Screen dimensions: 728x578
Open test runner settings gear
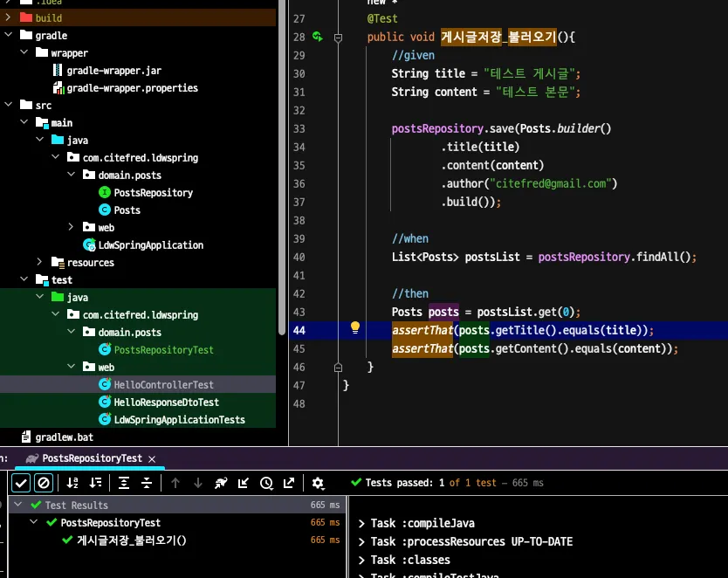coord(318,483)
